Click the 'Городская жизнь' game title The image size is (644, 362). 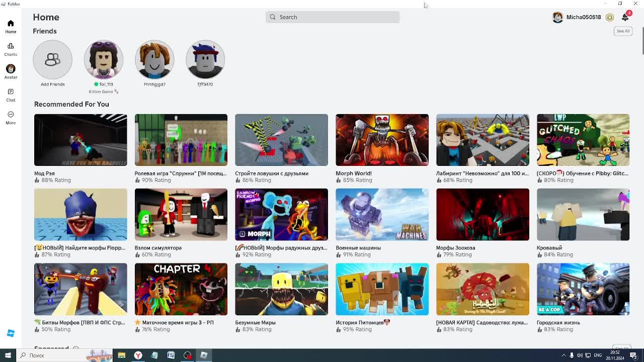[558, 323]
